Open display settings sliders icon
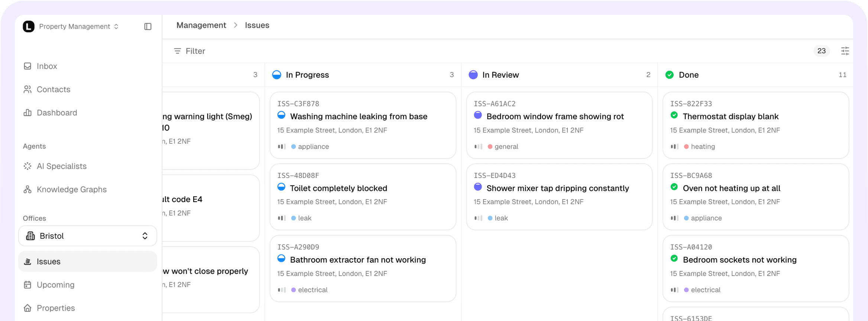868x321 pixels. tap(845, 51)
